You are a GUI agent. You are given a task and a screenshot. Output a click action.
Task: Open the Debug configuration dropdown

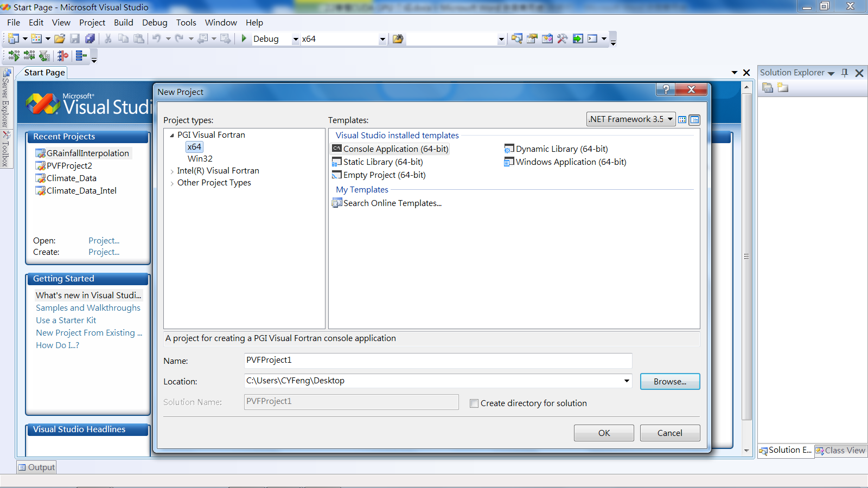(x=296, y=39)
